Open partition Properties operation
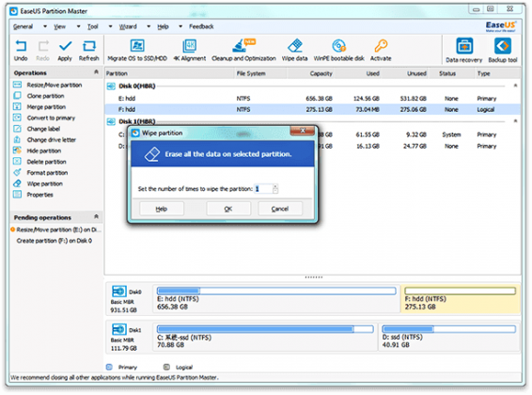Image resolution: width=532 pixels, height=395 pixels. click(33, 195)
